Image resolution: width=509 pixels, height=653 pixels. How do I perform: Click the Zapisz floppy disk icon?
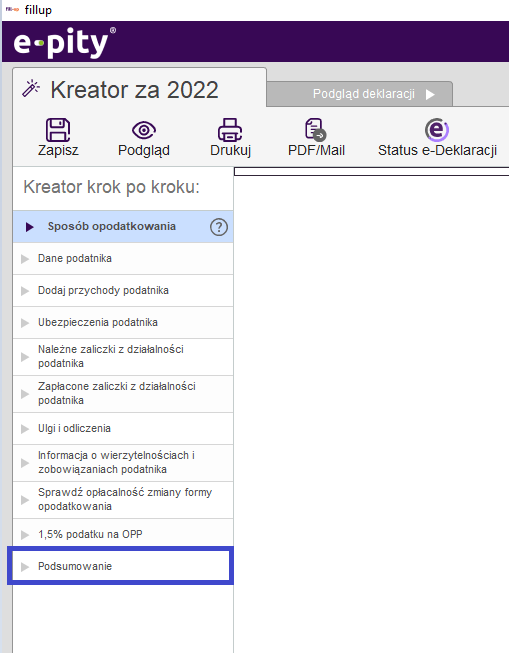tap(58, 130)
